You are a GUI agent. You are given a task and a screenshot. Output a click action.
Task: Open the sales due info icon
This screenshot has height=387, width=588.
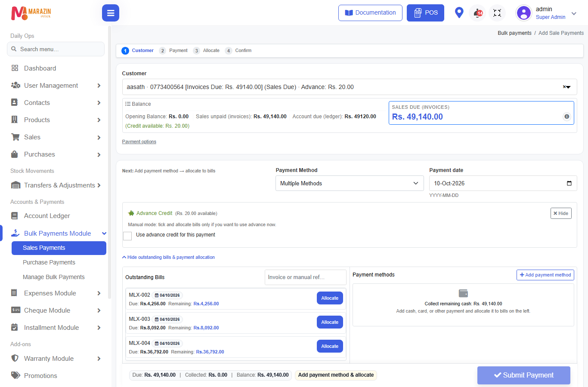point(567,117)
